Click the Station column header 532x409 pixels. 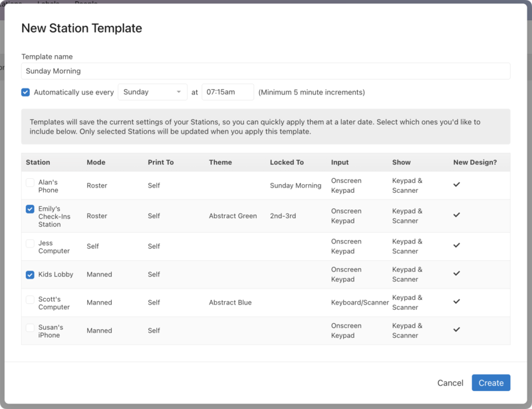coord(38,162)
